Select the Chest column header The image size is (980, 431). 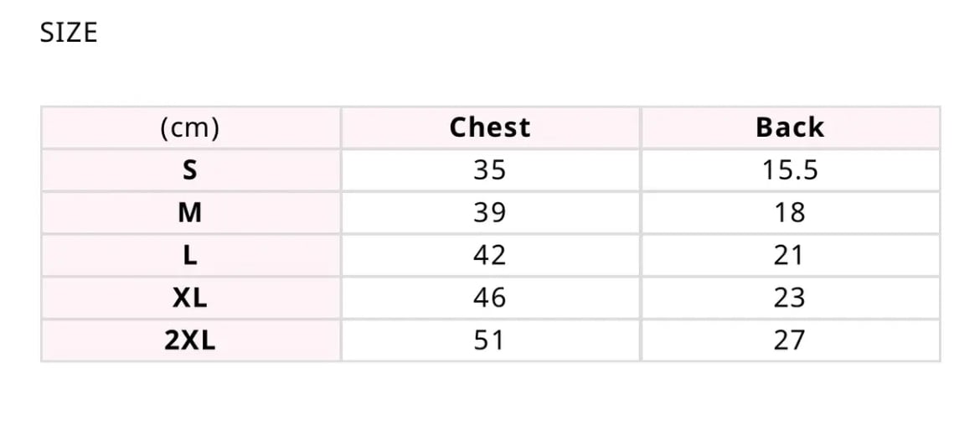pos(490,127)
